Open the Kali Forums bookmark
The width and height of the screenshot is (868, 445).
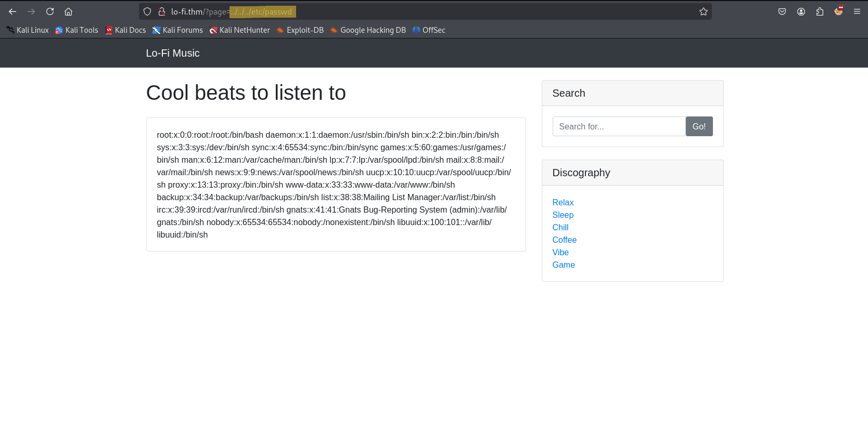[177, 30]
